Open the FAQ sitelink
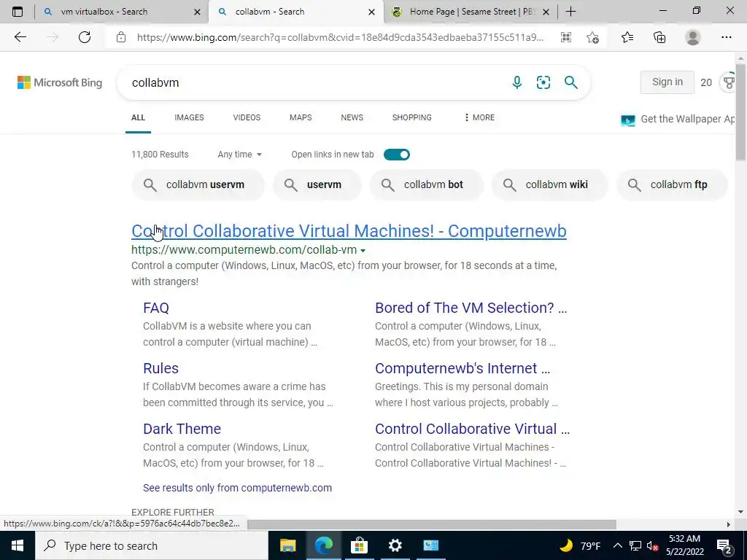The image size is (747, 560). tap(156, 308)
